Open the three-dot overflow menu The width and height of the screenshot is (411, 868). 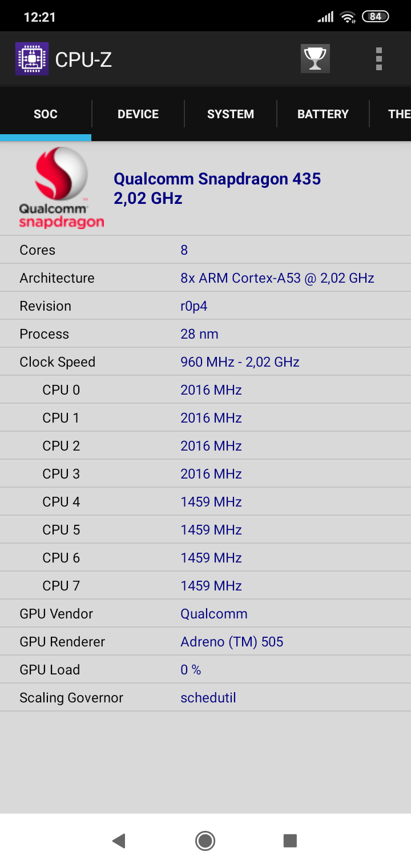pos(379,59)
